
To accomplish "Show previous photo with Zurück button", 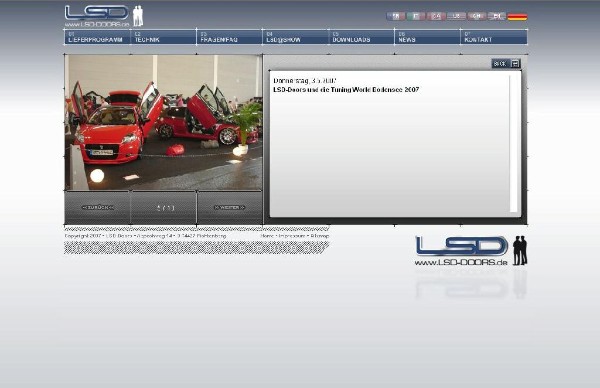I will pos(97,207).
